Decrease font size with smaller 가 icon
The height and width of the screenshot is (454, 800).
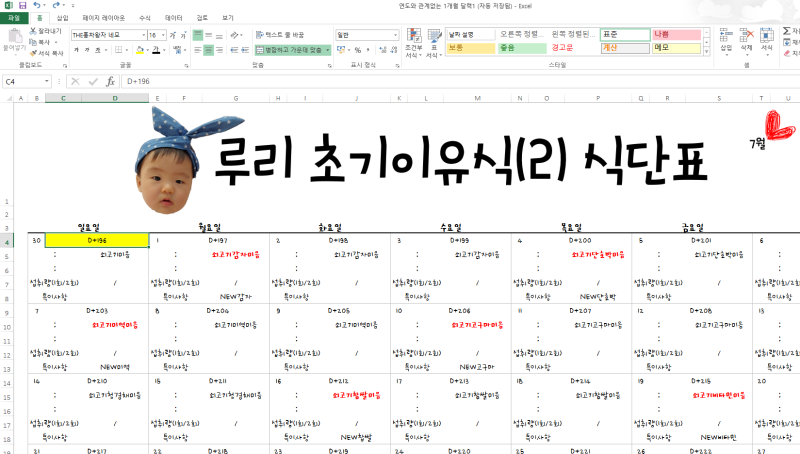point(183,35)
